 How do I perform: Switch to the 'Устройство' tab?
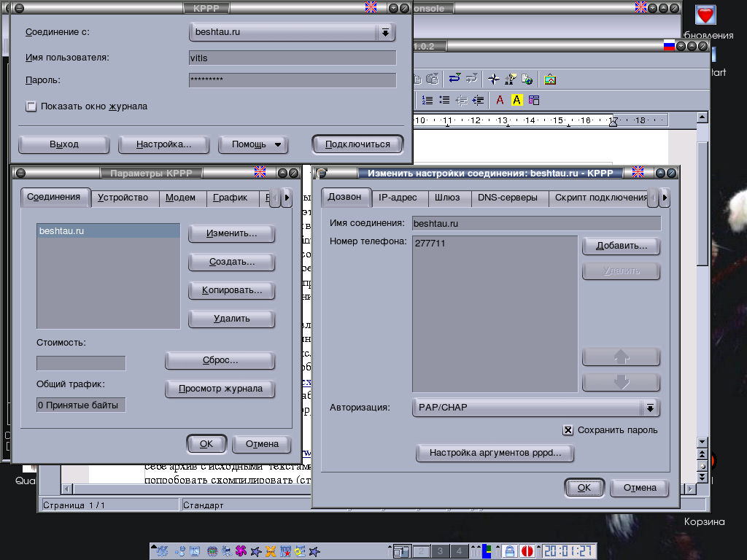(123, 197)
